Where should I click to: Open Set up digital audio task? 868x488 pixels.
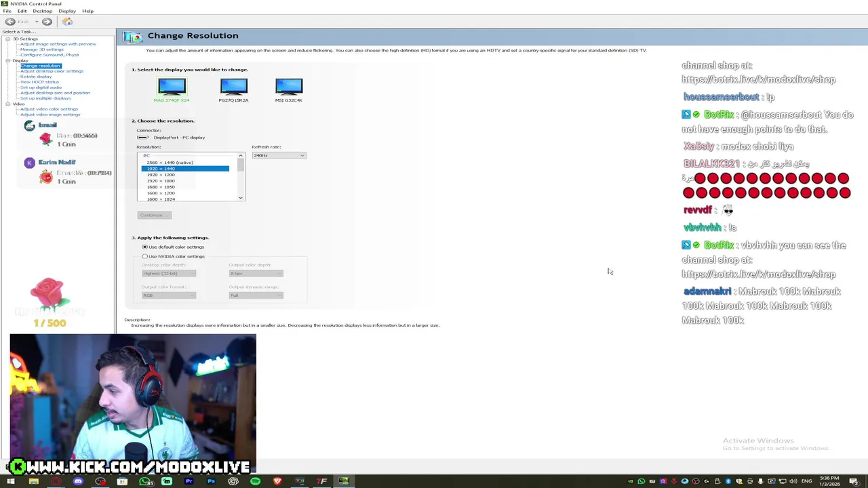pos(41,87)
